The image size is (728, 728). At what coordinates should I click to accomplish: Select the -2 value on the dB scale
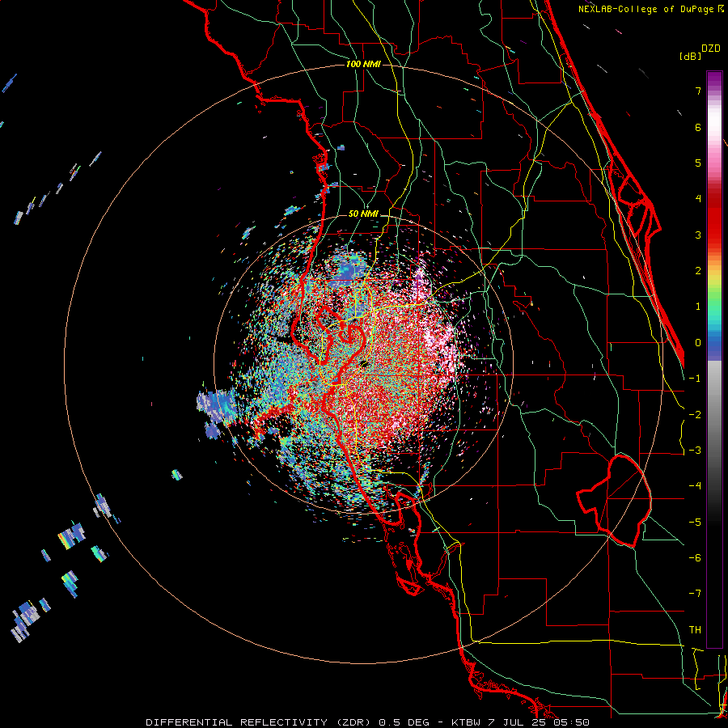[695, 415]
